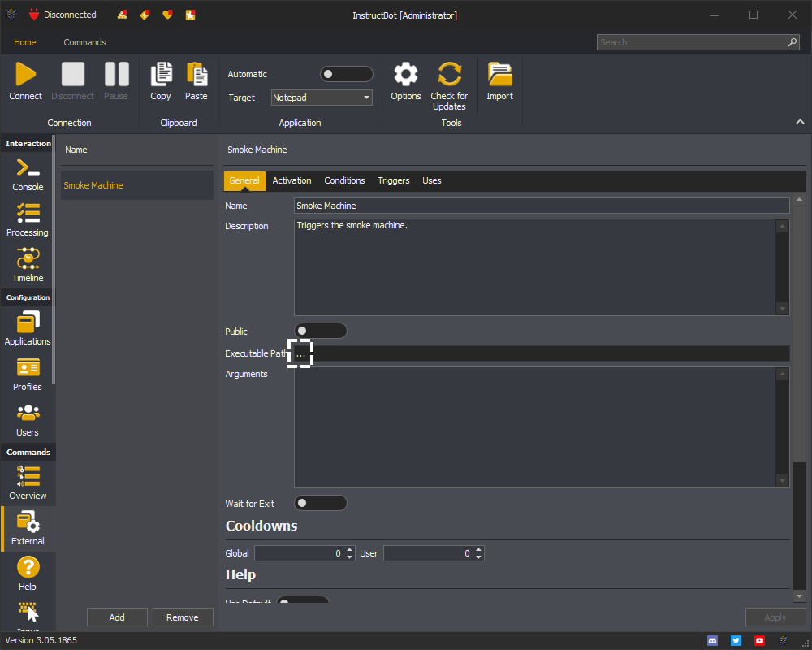The height and width of the screenshot is (650, 812).
Task: Open the Console sidebar item
Action: (x=28, y=175)
